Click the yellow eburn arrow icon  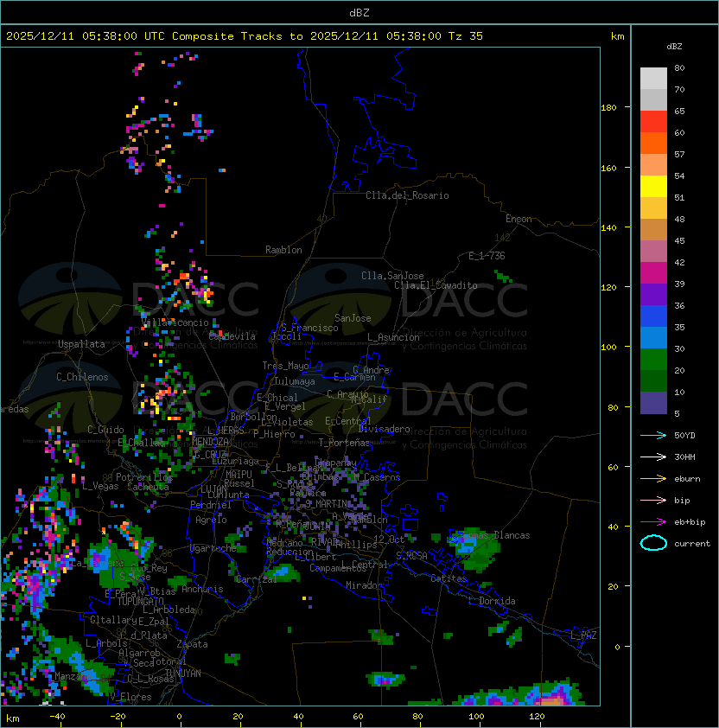coord(653,479)
